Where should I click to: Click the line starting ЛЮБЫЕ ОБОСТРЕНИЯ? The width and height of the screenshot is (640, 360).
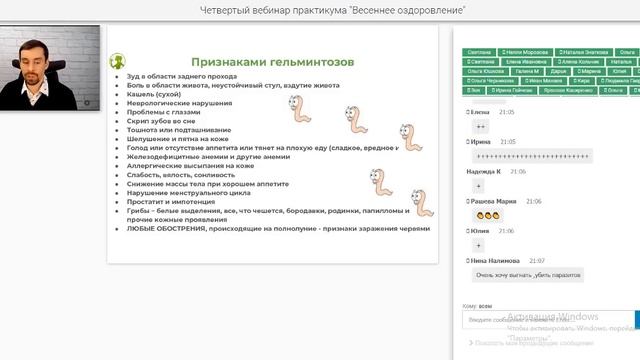tap(278, 229)
